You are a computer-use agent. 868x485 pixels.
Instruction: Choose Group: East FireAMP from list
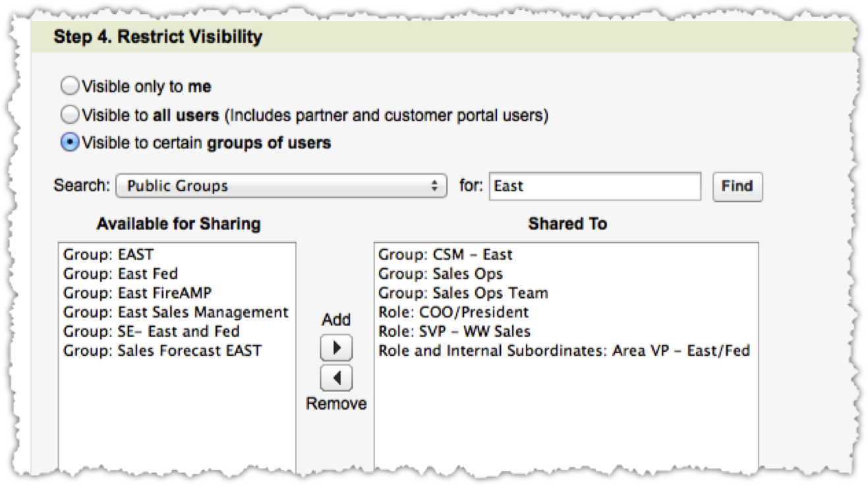[138, 293]
